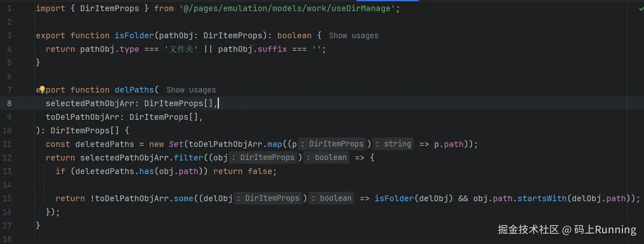
Task: Click 'return false' on line 13
Action: pos(243,171)
